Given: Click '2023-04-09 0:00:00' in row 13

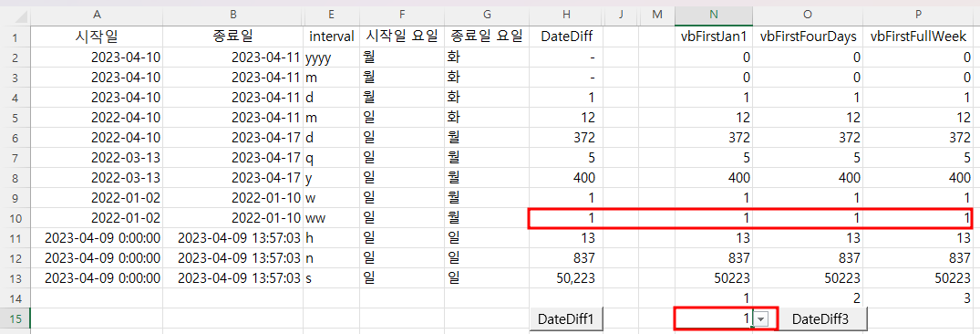Looking at the screenshot, I should pos(97,278).
